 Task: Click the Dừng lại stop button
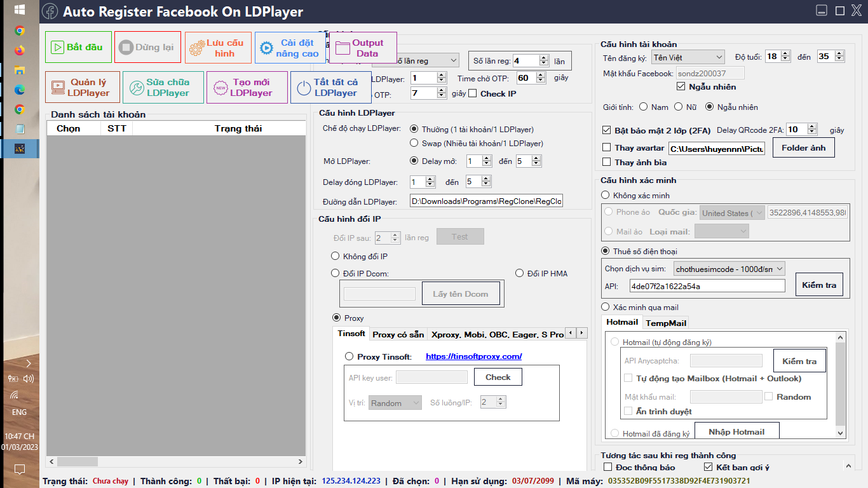coord(147,47)
